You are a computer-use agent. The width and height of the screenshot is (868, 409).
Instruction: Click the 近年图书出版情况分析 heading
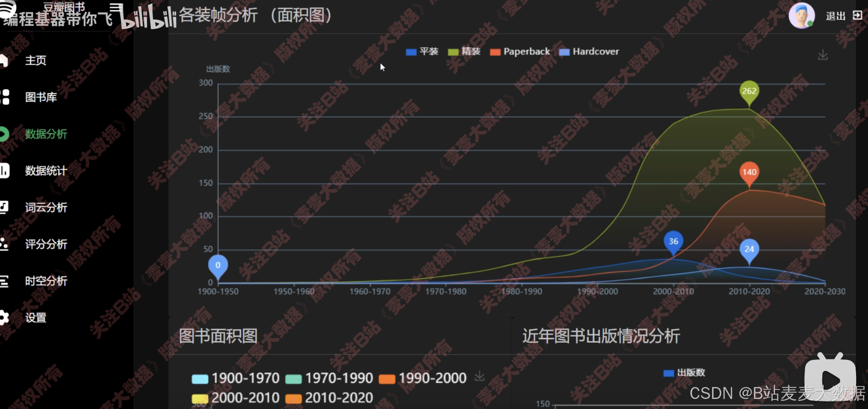601,336
